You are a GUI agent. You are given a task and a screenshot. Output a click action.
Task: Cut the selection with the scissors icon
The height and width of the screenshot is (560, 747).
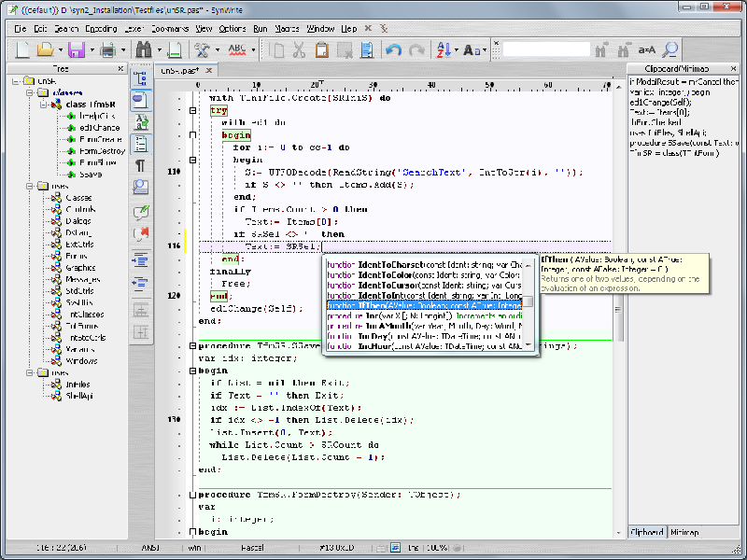[x=299, y=49]
